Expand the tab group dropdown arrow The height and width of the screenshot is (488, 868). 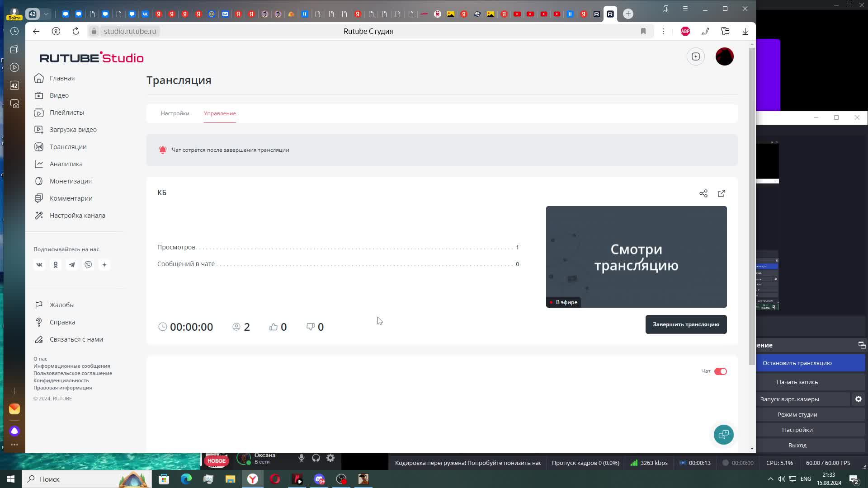[x=46, y=14]
